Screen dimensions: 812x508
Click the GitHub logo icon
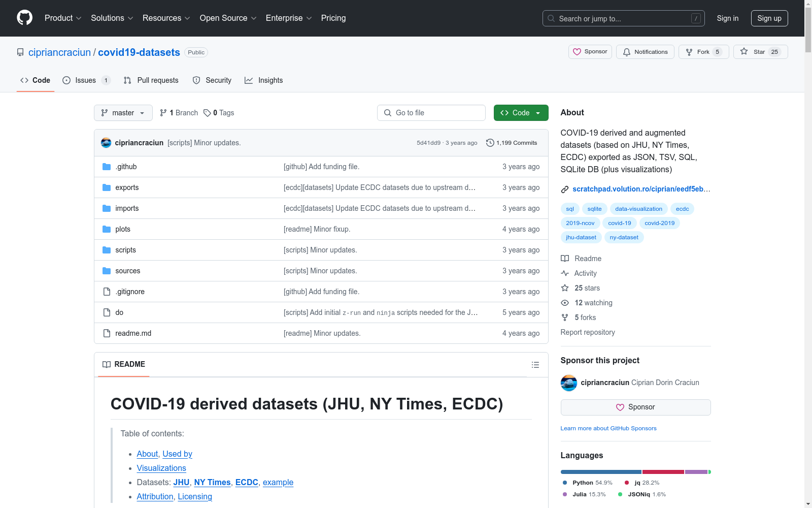pos(24,18)
